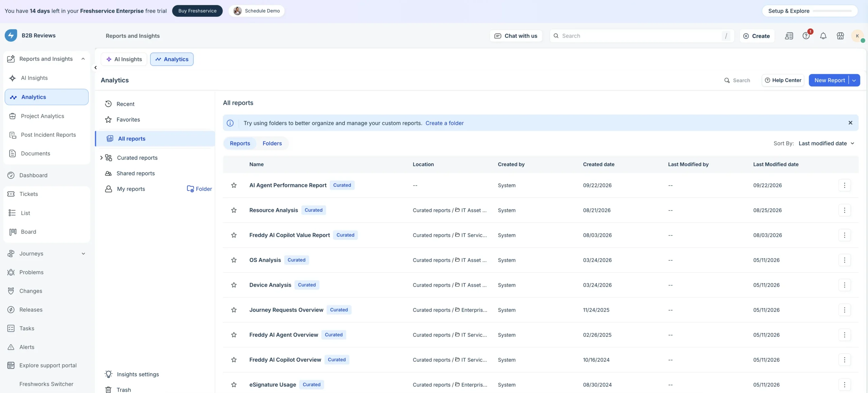Dismiss the folders tip banner
This screenshot has width=868, height=393.
pyautogui.click(x=850, y=123)
